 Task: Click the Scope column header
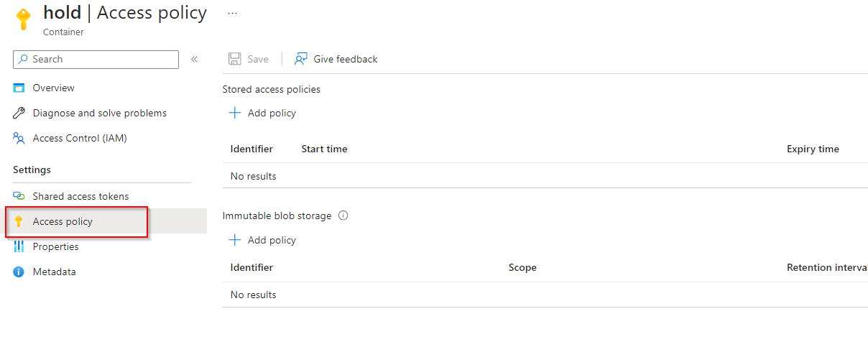point(522,267)
